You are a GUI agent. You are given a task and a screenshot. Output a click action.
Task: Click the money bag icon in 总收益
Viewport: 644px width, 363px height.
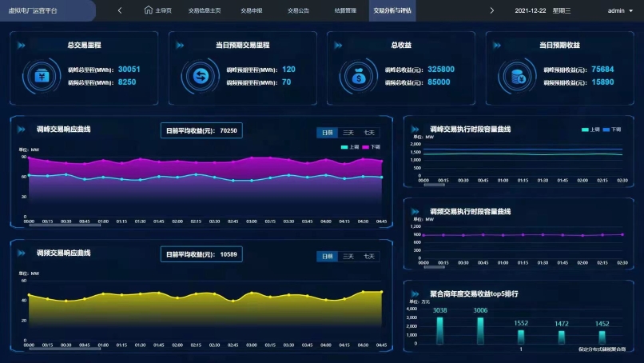click(356, 76)
